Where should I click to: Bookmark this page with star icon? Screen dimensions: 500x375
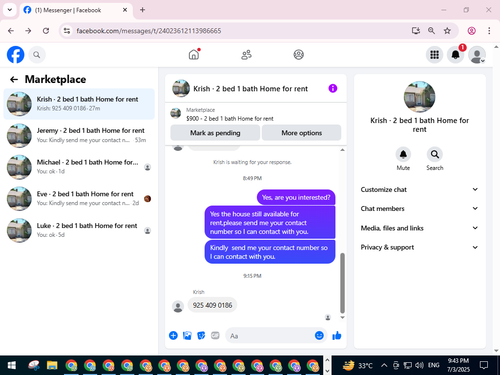(447, 31)
